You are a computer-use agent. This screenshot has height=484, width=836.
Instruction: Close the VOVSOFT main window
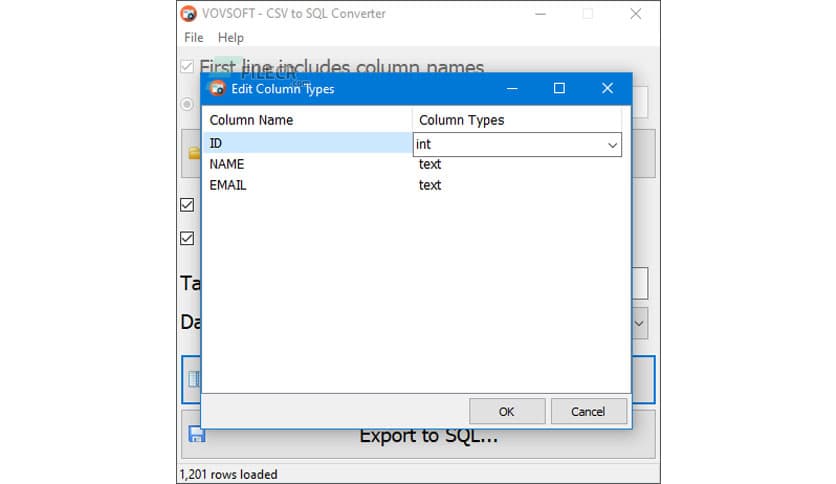coord(636,14)
